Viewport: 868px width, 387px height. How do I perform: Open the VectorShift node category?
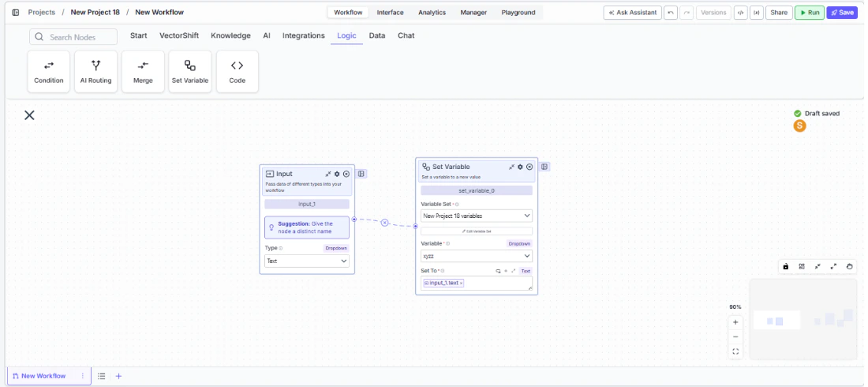click(x=179, y=36)
